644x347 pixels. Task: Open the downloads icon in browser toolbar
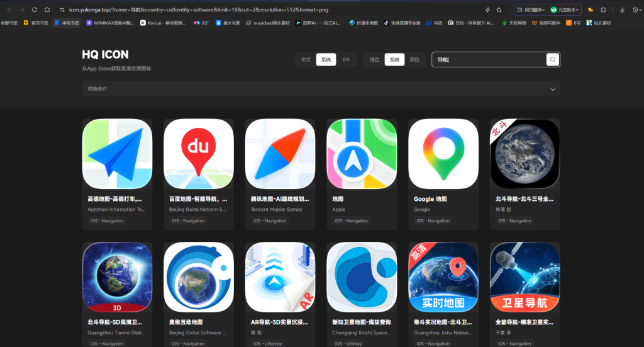click(622, 9)
